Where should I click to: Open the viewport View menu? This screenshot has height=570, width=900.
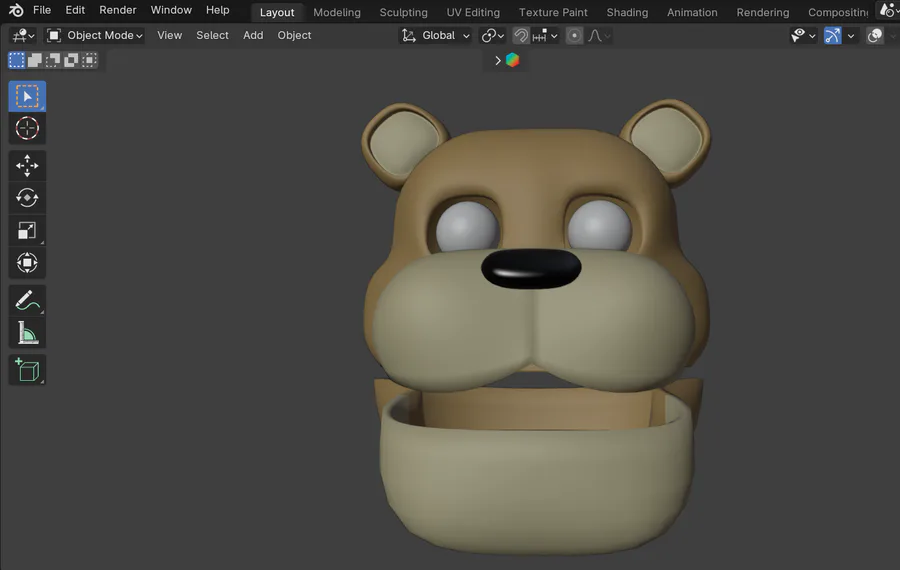pyautogui.click(x=169, y=36)
